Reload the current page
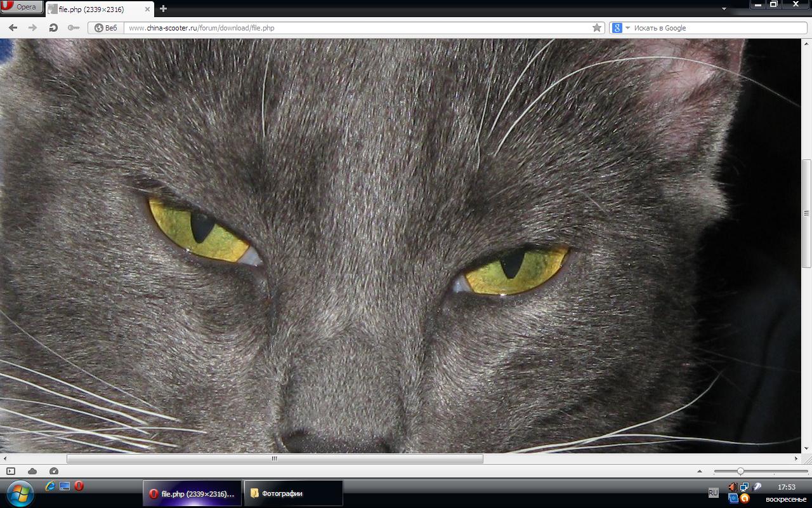 pos(53,28)
